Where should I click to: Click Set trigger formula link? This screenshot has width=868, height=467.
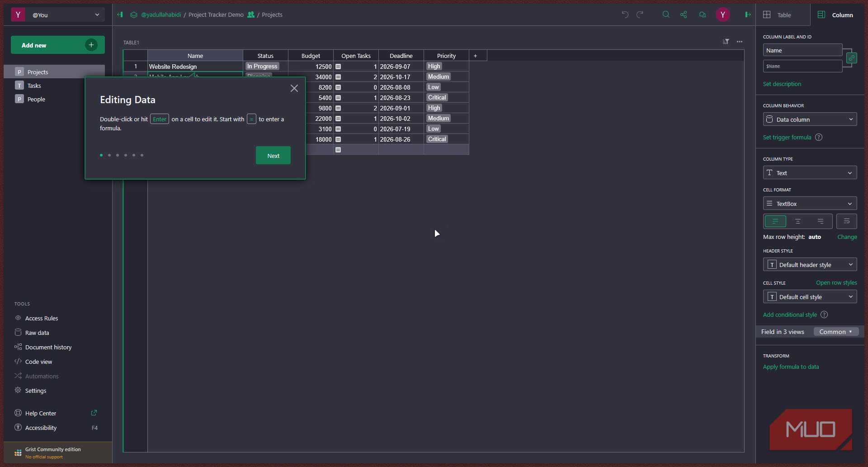pyautogui.click(x=787, y=137)
